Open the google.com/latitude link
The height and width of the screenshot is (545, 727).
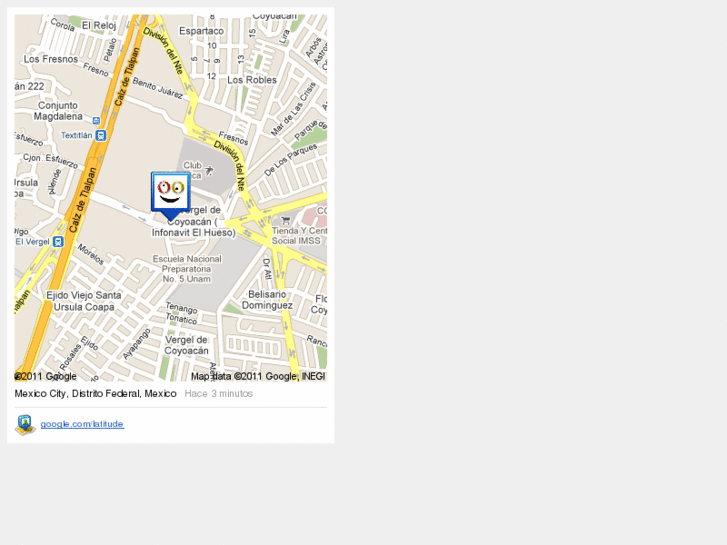click(82, 424)
